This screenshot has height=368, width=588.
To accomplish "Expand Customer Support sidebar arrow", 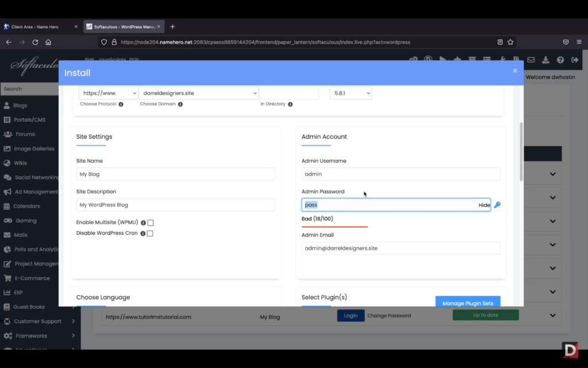I will pyautogui.click(x=73, y=321).
